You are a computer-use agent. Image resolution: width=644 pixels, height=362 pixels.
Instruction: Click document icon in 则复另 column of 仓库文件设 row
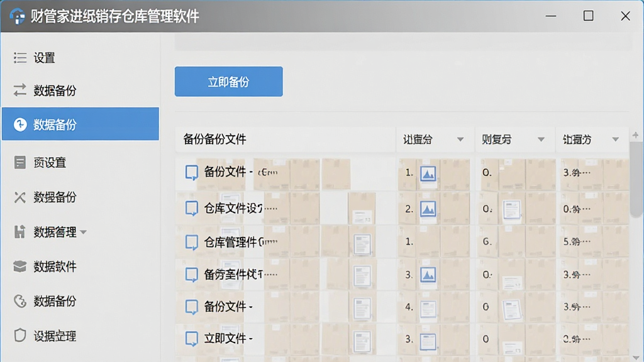512,209
